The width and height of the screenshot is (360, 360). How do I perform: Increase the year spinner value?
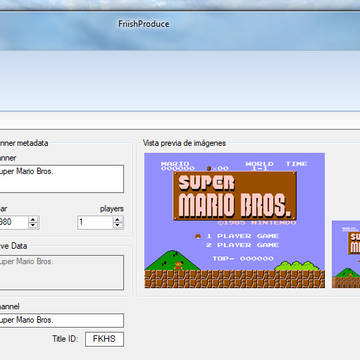click(33, 220)
